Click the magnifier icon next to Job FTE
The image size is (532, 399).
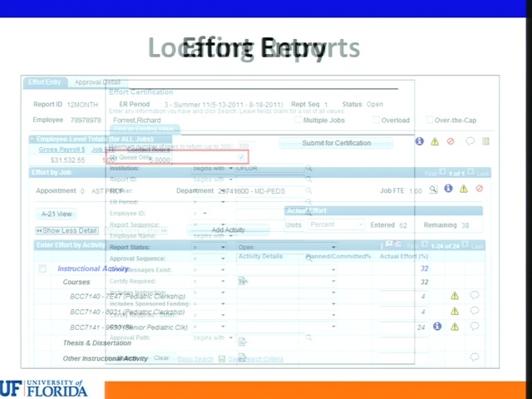tap(433, 190)
